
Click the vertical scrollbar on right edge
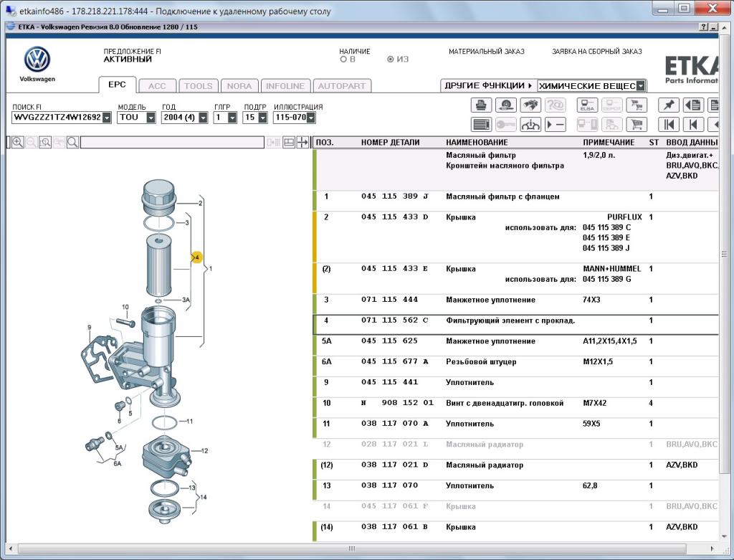(724, 255)
